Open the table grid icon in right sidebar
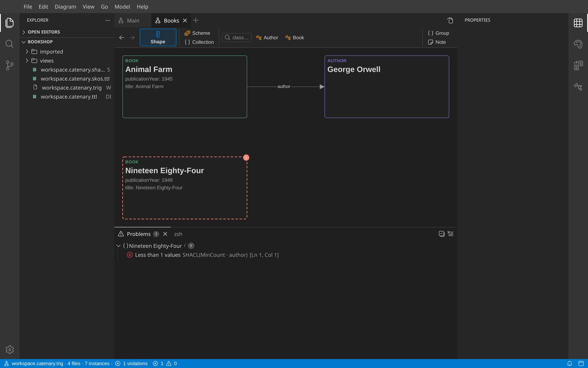Image resolution: width=588 pixels, height=368 pixels. [578, 23]
